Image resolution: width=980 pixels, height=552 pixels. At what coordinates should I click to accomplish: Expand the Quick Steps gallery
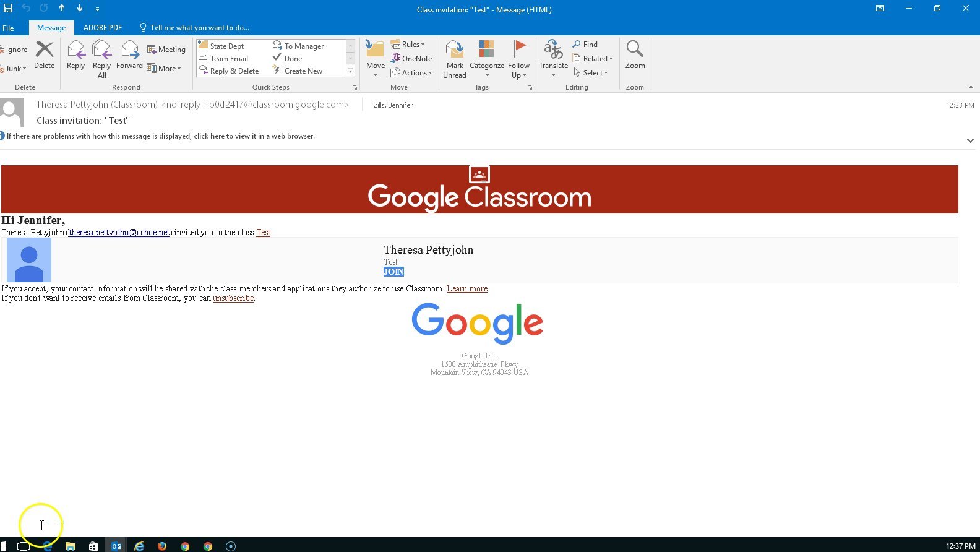pyautogui.click(x=350, y=71)
